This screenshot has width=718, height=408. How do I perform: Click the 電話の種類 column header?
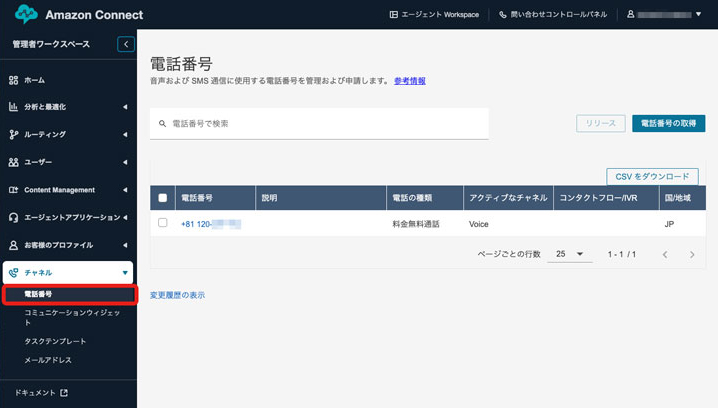coord(425,198)
